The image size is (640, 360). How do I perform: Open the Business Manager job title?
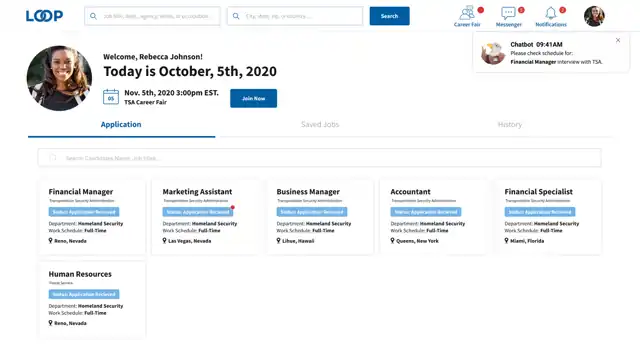(308, 191)
